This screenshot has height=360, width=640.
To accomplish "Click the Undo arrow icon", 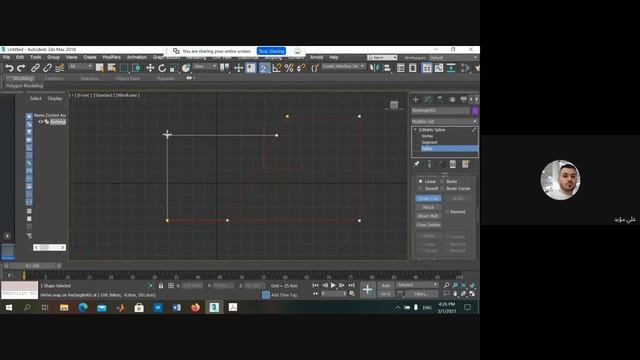I will (9, 68).
